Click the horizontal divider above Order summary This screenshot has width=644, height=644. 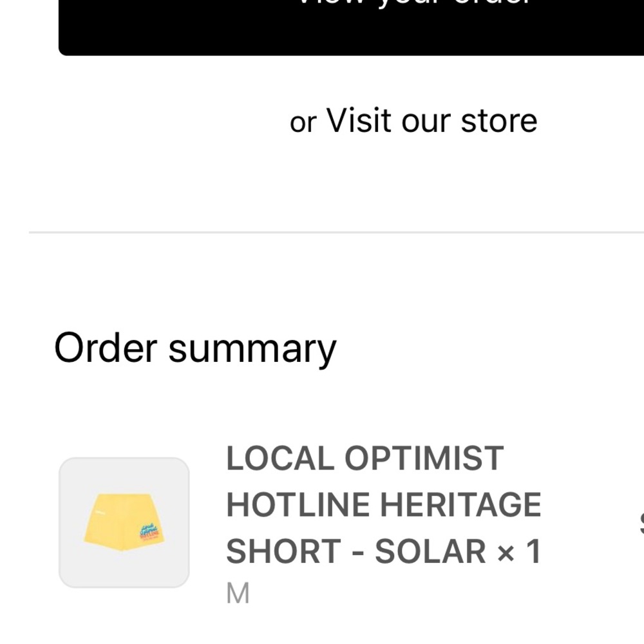coord(335,232)
